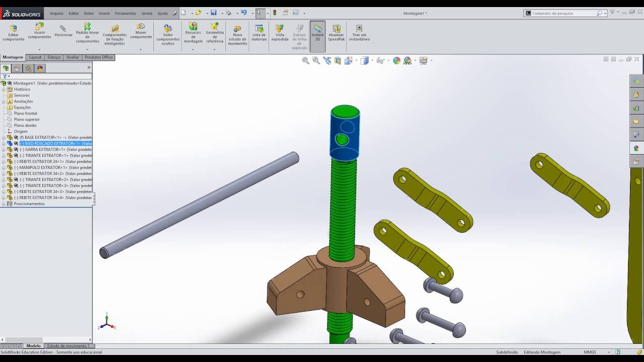The height and width of the screenshot is (362, 644).
Task: Open Recursos de montagem
Action: pos(193,33)
